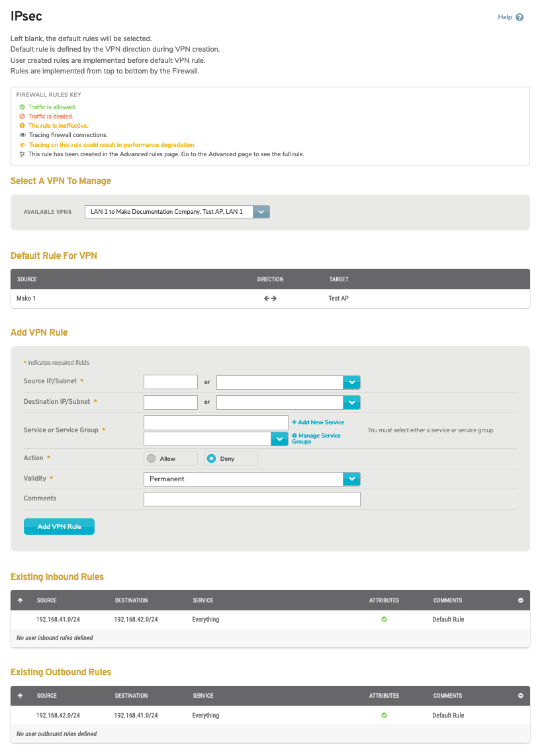Open the Service Group dropdown
The width and height of the screenshot is (540, 756).
click(279, 439)
